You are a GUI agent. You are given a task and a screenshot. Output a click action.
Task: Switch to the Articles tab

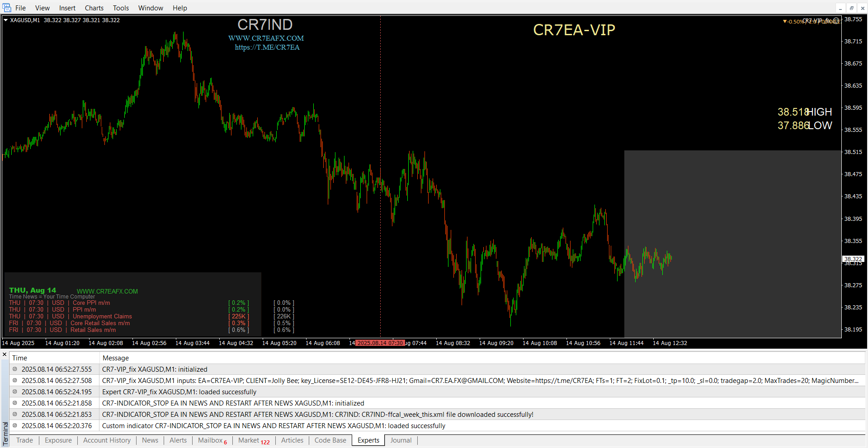pos(292,440)
